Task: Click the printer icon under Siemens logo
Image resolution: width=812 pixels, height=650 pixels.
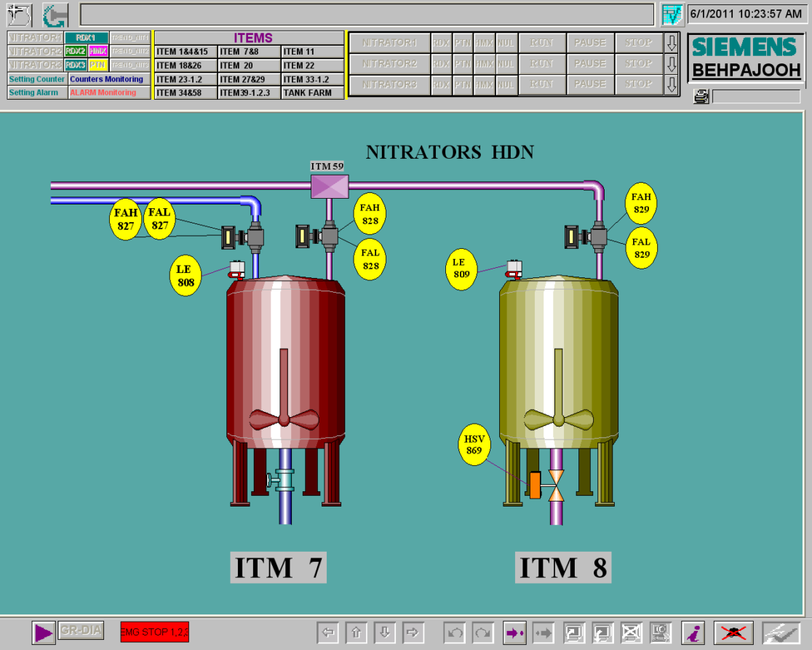Action: click(x=701, y=97)
